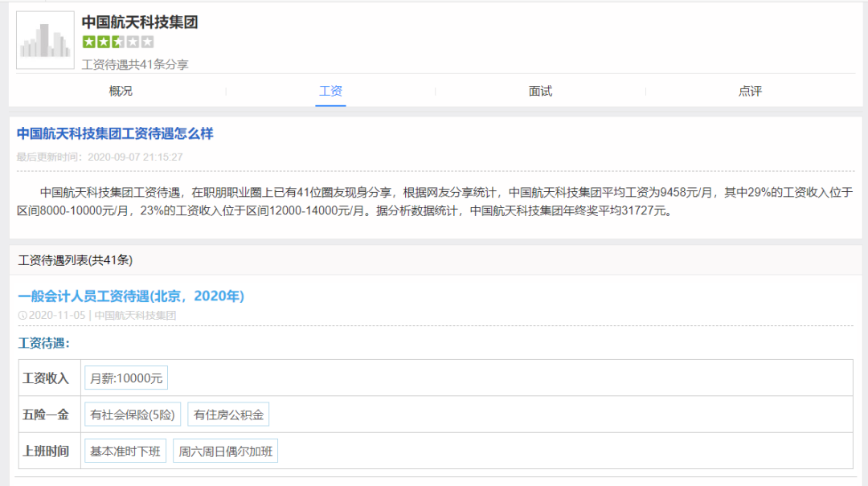Image resolution: width=868 pixels, height=486 pixels.
Task: Click the 工资收入 row label
Action: click(x=45, y=378)
